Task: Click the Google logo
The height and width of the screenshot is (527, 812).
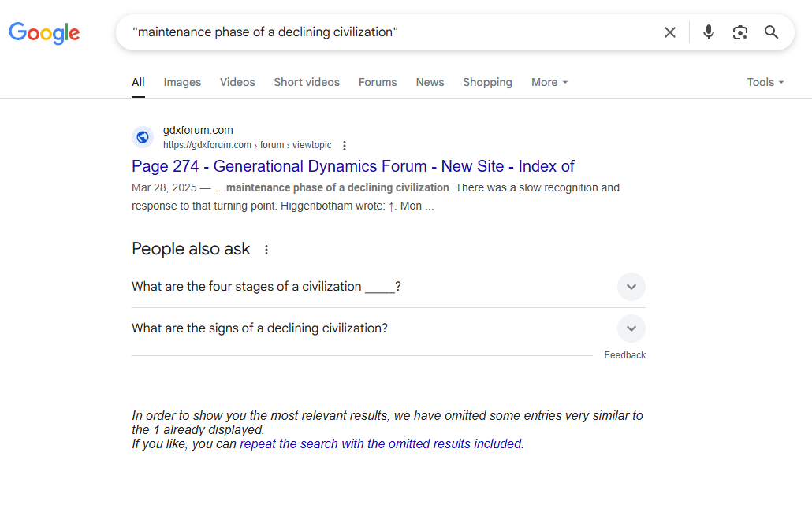Action: point(44,33)
